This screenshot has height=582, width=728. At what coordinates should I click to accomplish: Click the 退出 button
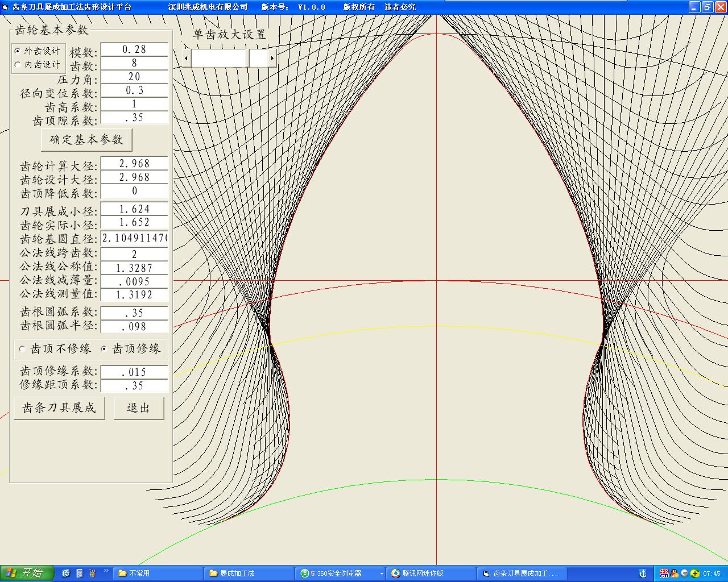point(139,408)
